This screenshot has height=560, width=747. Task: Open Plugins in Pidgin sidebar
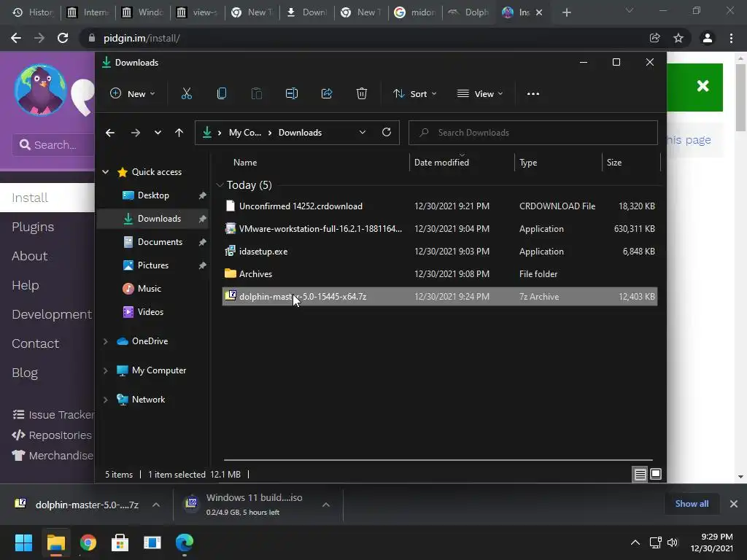click(x=33, y=227)
